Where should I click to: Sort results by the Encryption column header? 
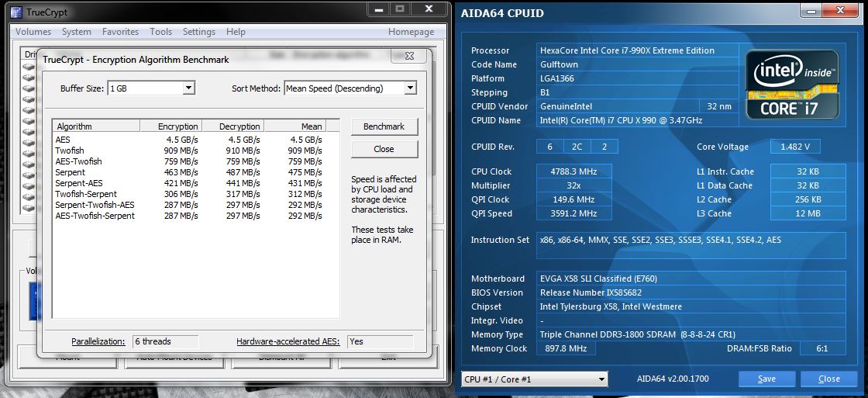[x=170, y=126]
